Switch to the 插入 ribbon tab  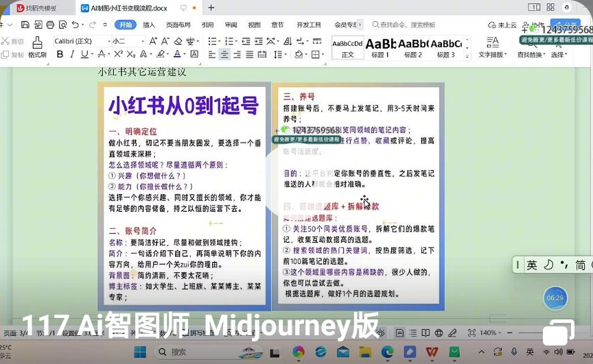click(149, 25)
